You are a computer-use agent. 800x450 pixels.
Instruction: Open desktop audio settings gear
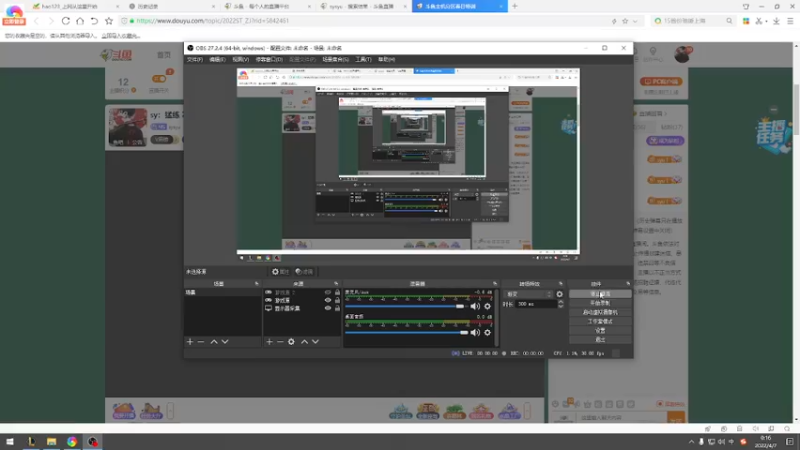click(487, 333)
